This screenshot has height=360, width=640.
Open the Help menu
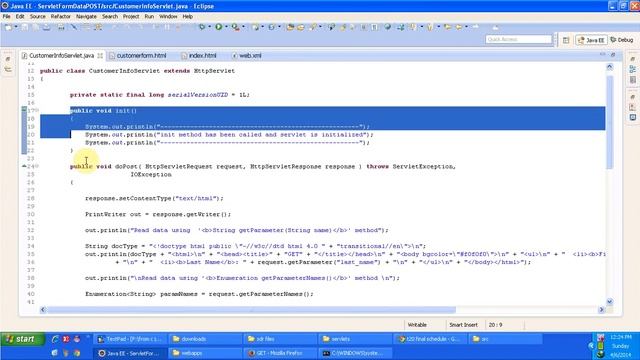[x=187, y=17]
